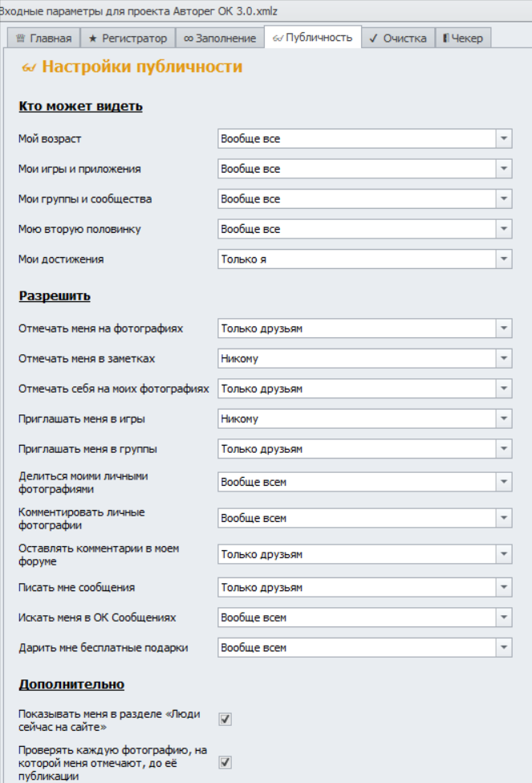Open Мои группы и сообщества dropdown

503,199
